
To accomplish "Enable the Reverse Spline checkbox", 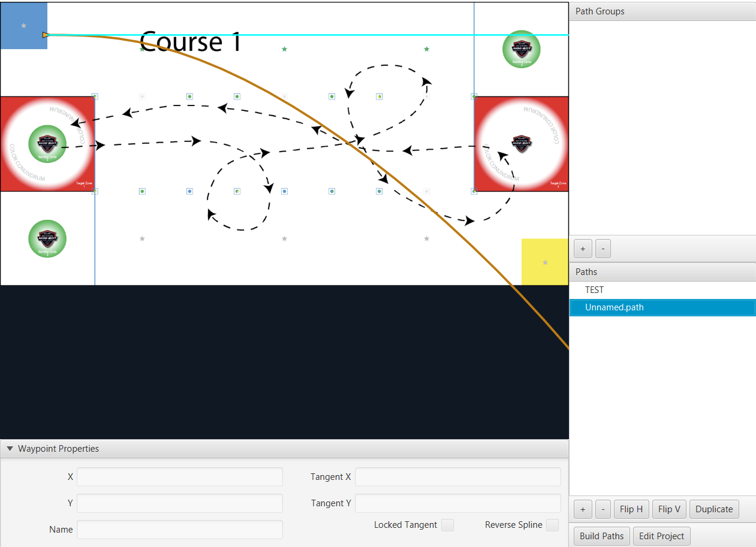I will click(552, 525).
